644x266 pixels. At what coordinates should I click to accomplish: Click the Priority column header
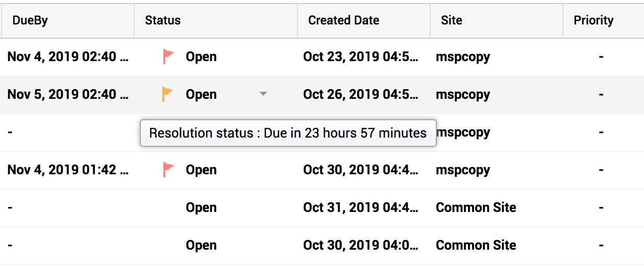pos(593,20)
